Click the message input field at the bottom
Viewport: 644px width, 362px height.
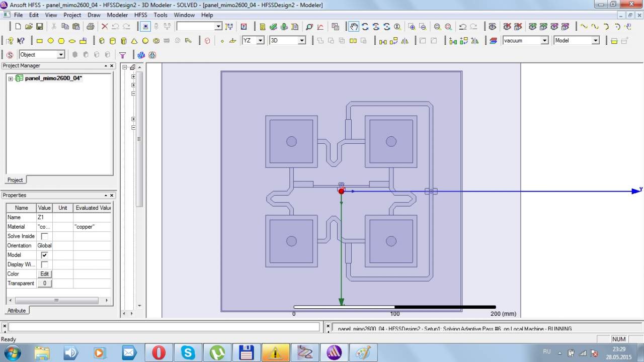(x=164, y=327)
